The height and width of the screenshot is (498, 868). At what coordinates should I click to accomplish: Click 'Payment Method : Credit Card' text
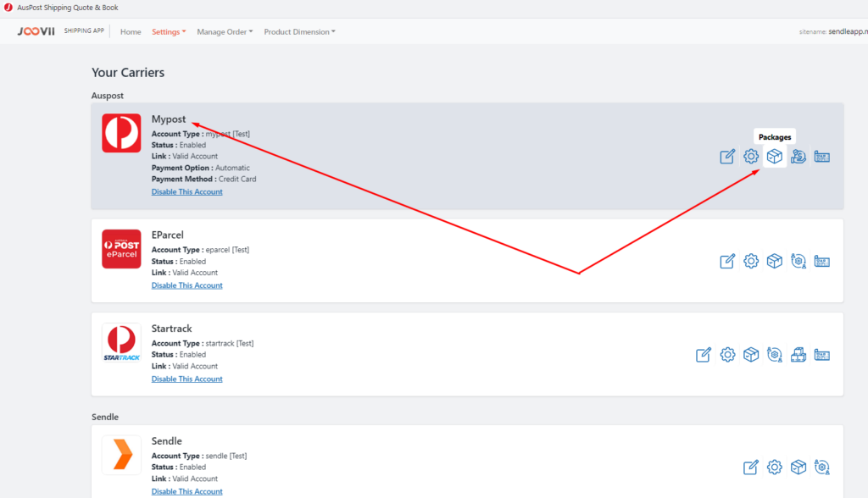[x=203, y=180]
